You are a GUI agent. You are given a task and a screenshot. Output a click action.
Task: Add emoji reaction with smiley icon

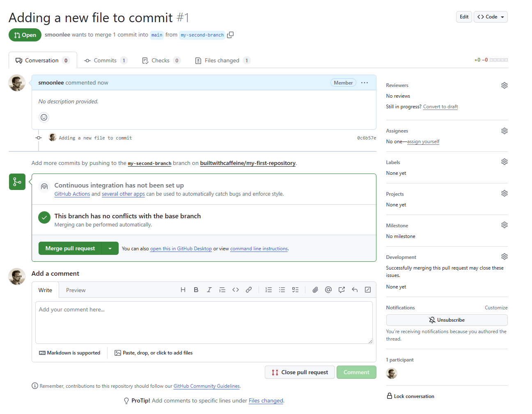pyautogui.click(x=44, y=117)
